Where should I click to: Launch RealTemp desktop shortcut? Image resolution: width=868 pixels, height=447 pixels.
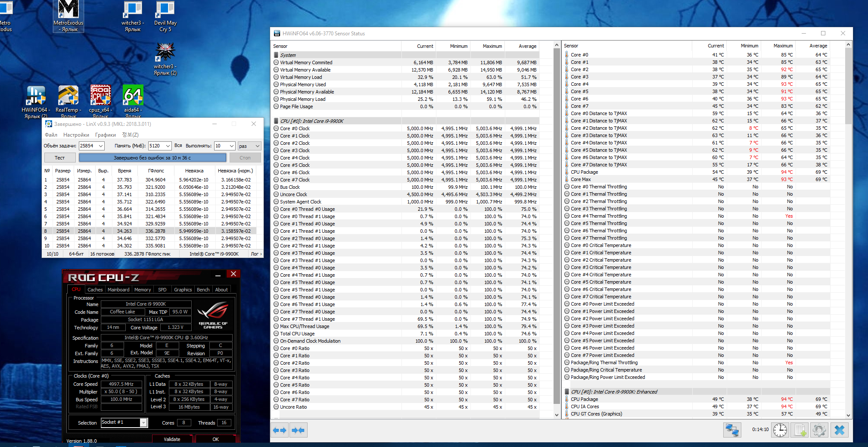(68, 102)
